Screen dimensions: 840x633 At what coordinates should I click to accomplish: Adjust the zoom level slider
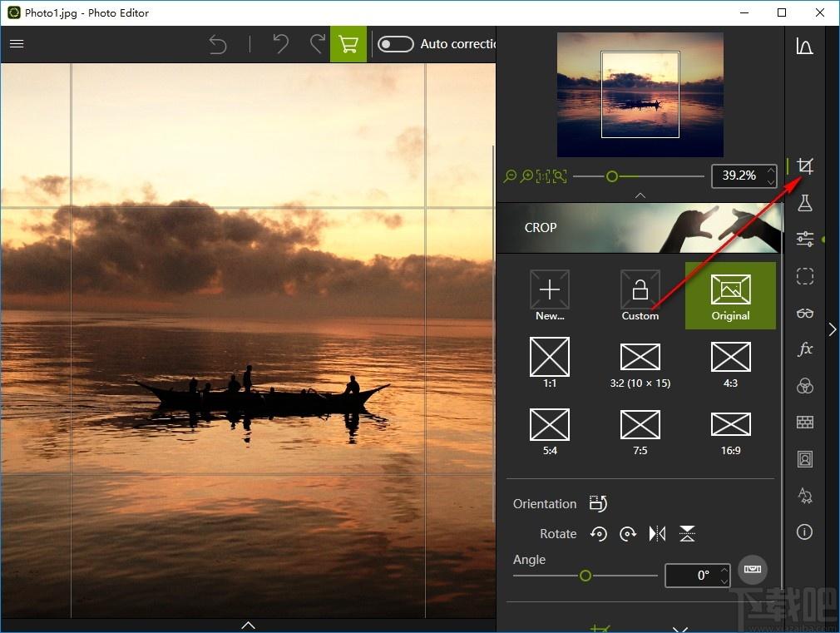pos(612,176)
